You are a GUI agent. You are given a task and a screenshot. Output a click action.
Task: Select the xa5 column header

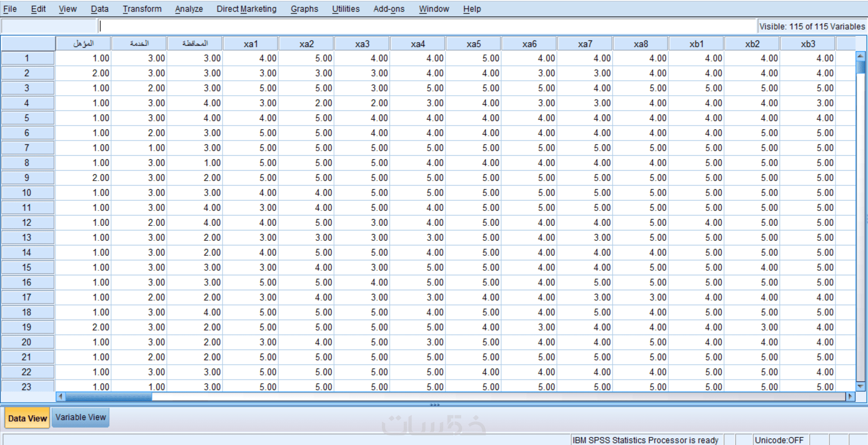point(473,44)
